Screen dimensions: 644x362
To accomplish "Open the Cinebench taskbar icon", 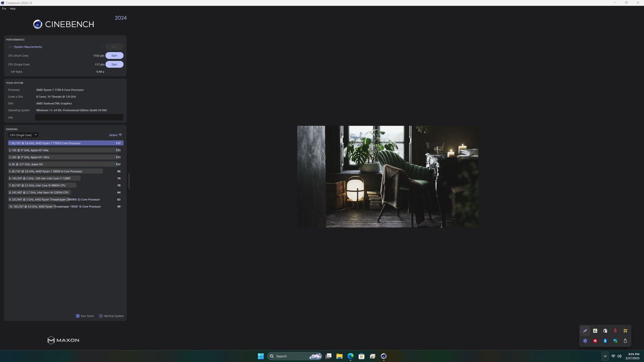I will click(x=384, y=356).
